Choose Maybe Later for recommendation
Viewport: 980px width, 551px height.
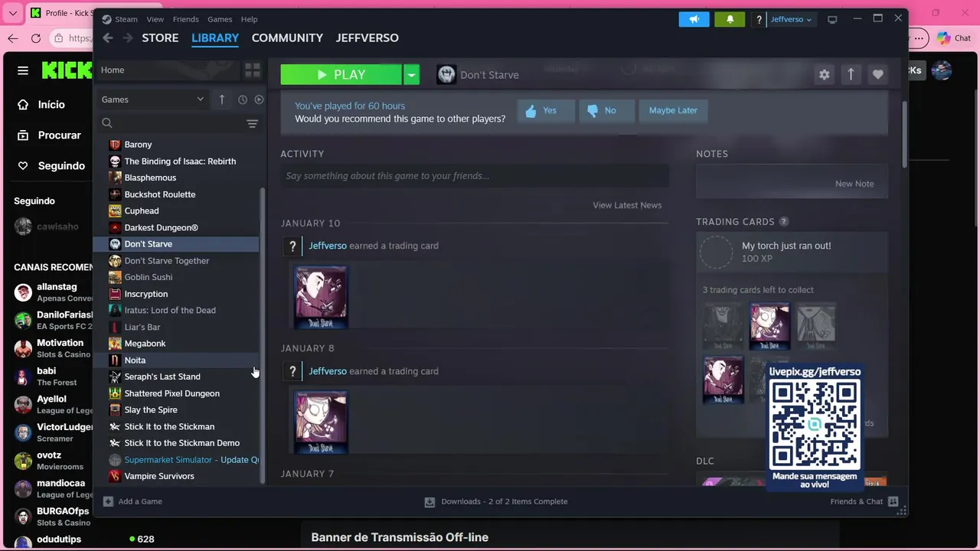673,110
